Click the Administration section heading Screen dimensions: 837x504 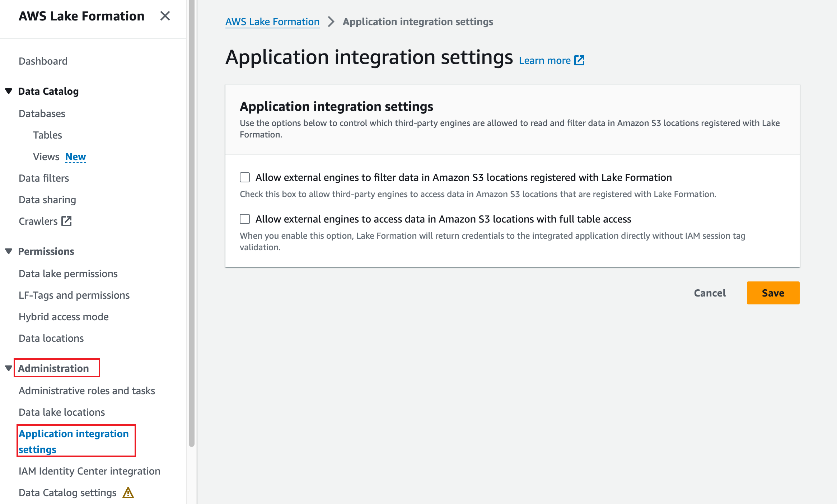tap(53, 368)
